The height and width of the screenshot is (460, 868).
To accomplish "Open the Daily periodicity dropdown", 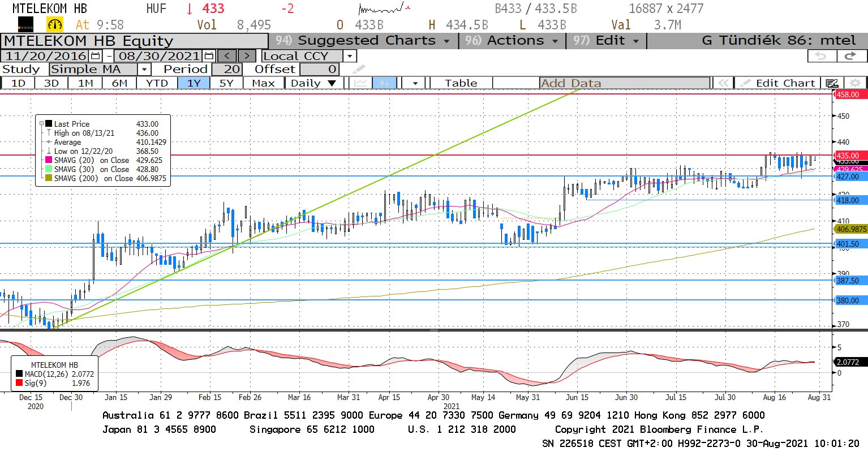I will 313,83.
